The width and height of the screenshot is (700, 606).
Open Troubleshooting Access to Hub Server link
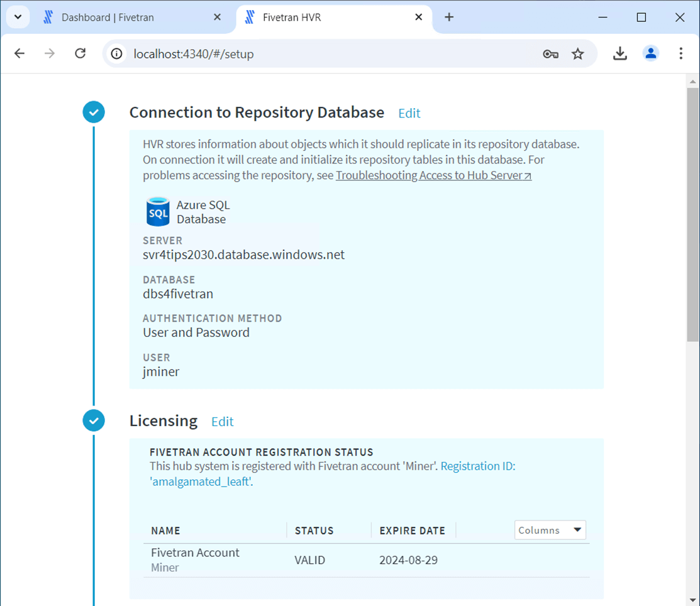(x=433, y=175)
